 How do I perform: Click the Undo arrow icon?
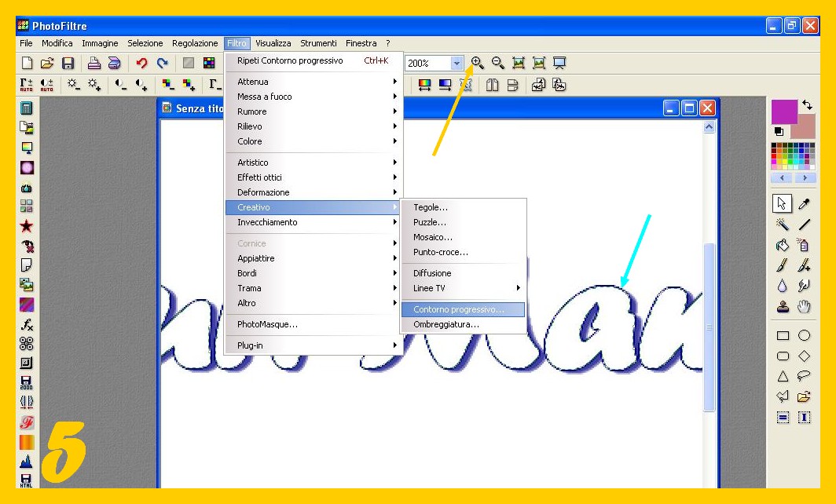(142, 64)
